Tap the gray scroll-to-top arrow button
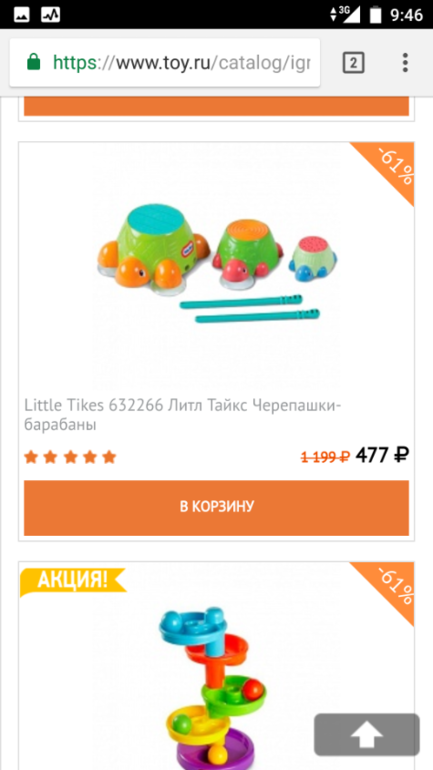433x770 pixels. [367, 735]
